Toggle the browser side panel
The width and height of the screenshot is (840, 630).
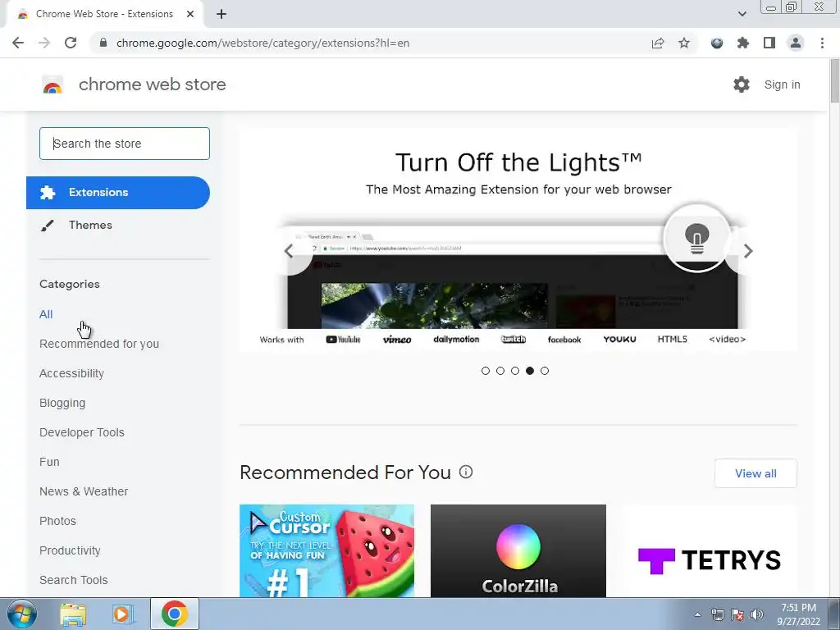[769, 43]
